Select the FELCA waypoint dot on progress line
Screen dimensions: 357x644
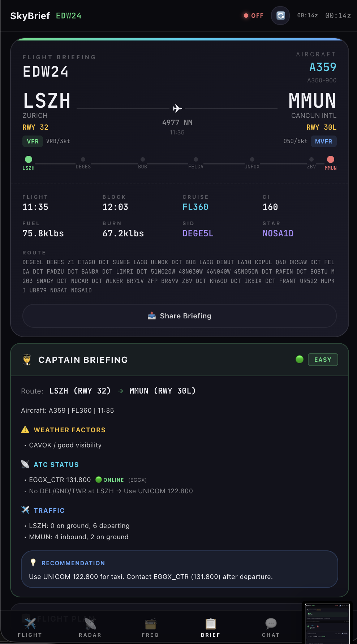pyautogui.click(x=196, y=159)
